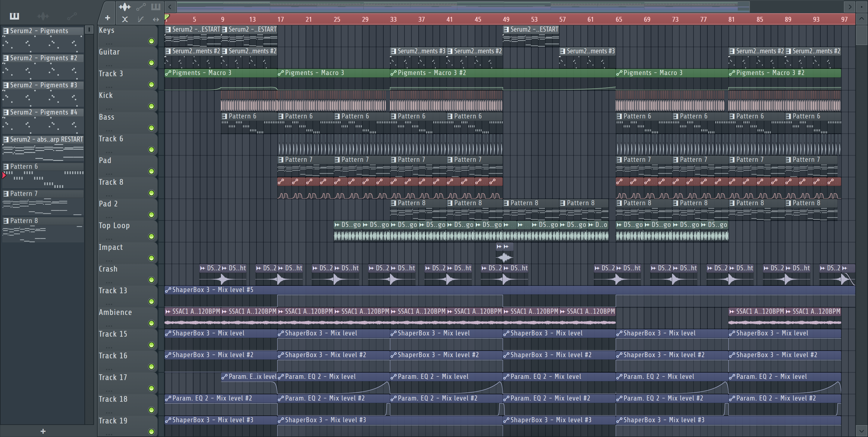The width and height of the screenshot is (868, 437).
Task: Click the plus icon at the picker panel bottom
Action: (43, 431)
